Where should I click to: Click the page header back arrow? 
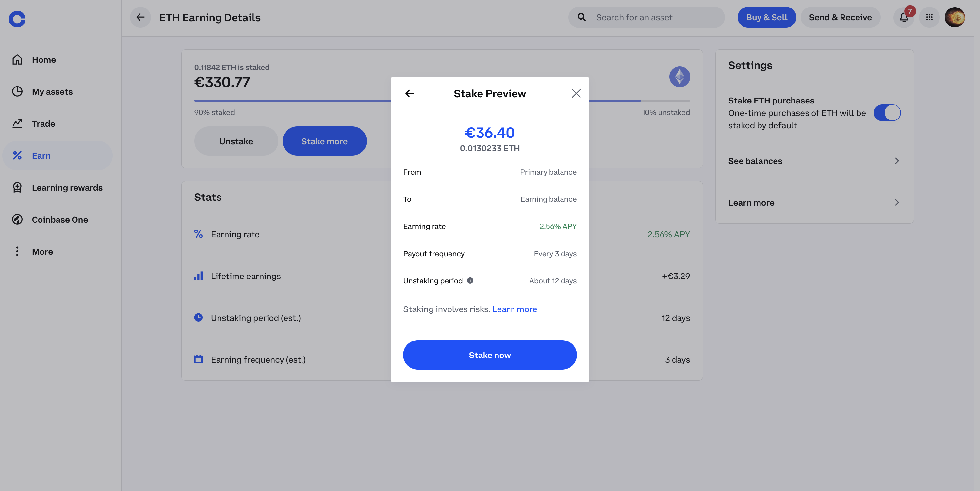point(140,18)
